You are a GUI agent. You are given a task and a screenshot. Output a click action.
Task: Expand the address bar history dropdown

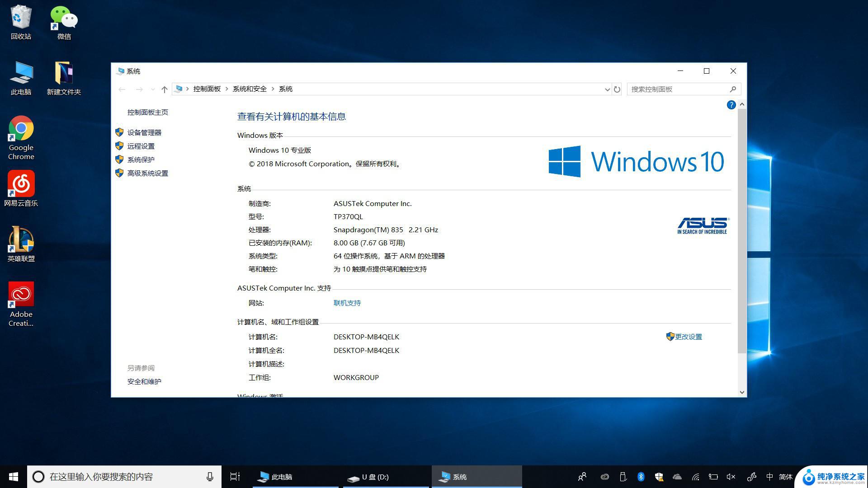coord(607,89)
